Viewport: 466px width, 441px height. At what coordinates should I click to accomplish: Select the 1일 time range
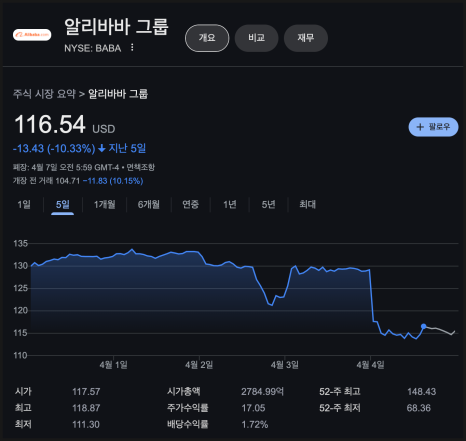(24, 204)
